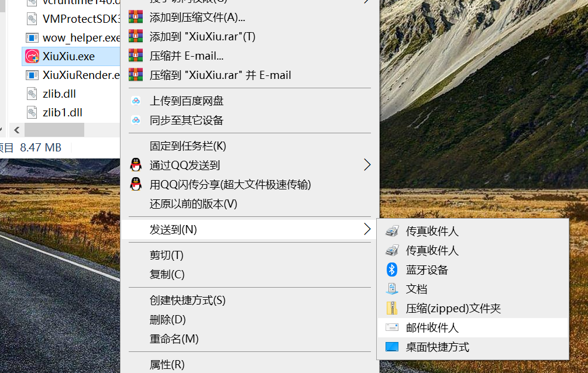Expand the 通过QQ发送到 submenu arrow

(x=367, y=164)
